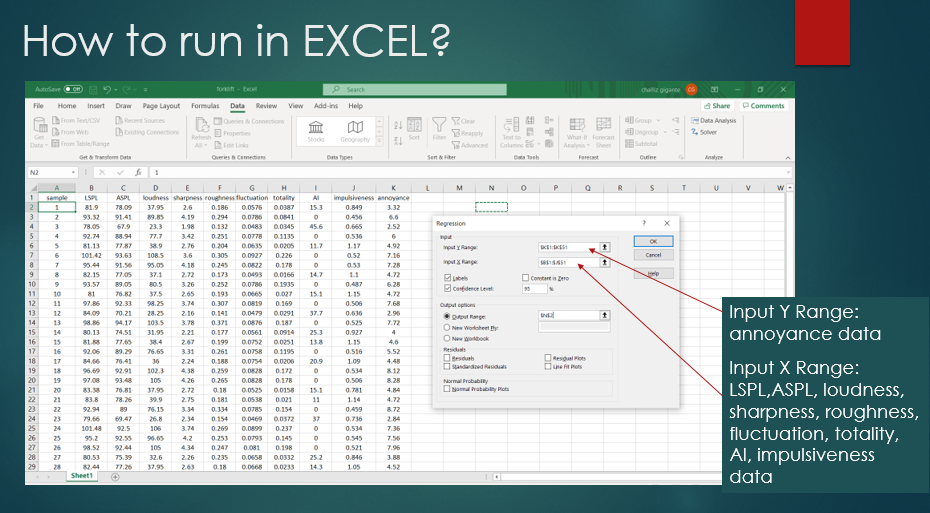Click Help in Regression dialog
930x513 pixels.
point(653,273)
